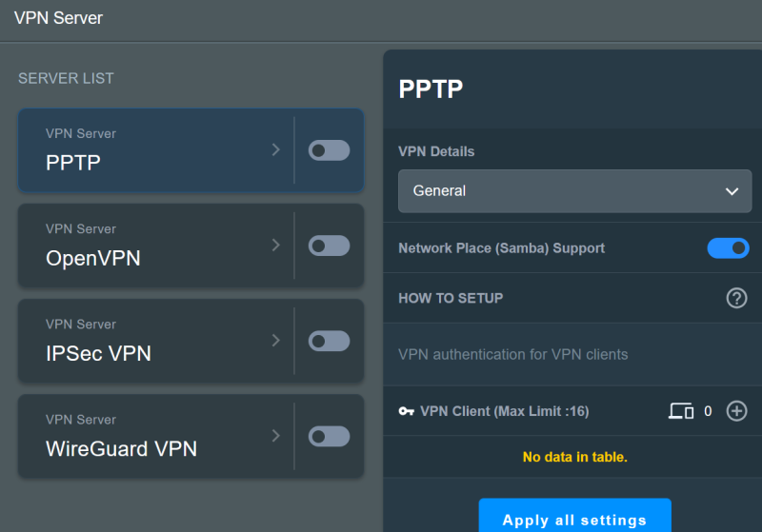Expand OpenVPN settings via its chevron

point(276,245)
